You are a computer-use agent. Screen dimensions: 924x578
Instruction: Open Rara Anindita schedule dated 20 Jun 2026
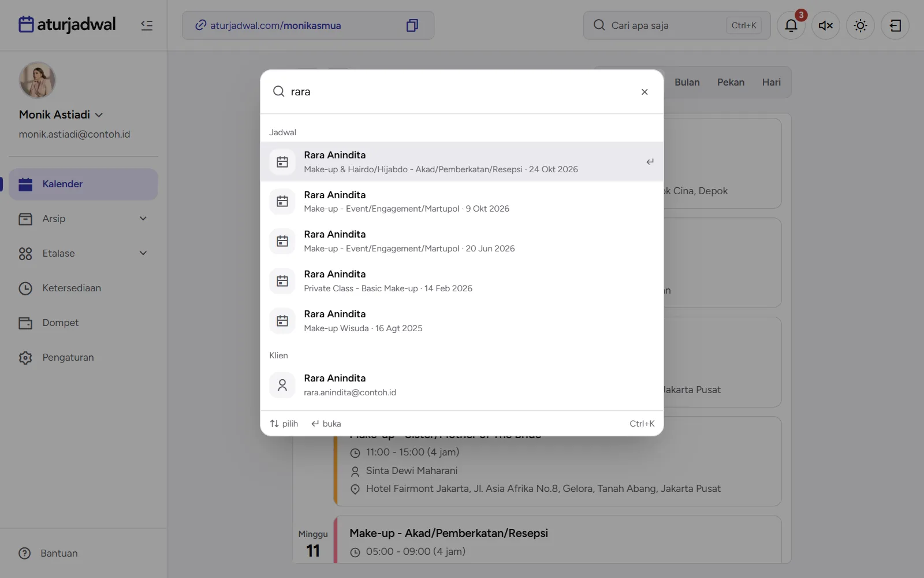[462, 241]
